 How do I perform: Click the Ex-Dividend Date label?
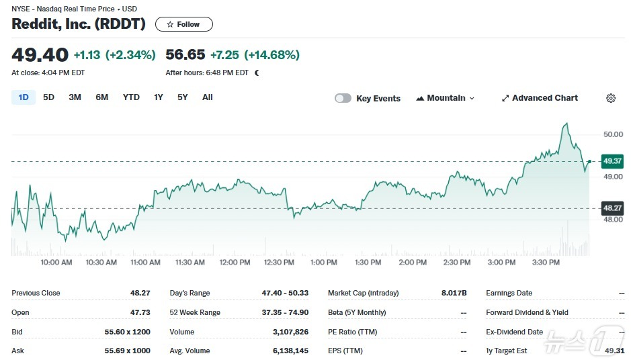[x=514, y=332]
